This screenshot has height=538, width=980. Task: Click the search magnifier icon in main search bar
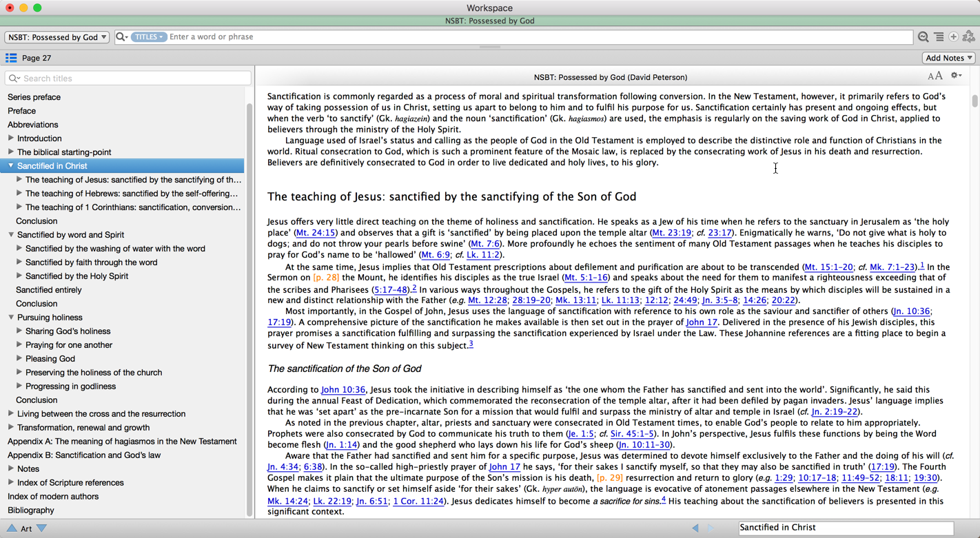point(121,37)
